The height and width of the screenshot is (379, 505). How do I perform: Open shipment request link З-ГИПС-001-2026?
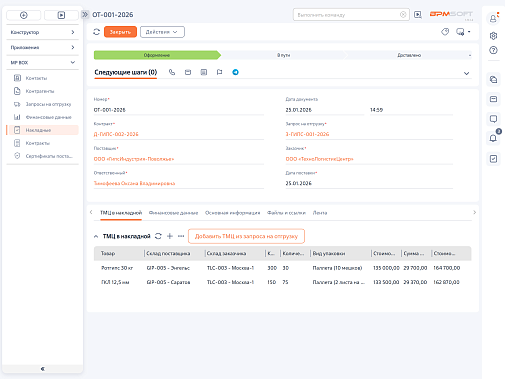coord(307,134)
